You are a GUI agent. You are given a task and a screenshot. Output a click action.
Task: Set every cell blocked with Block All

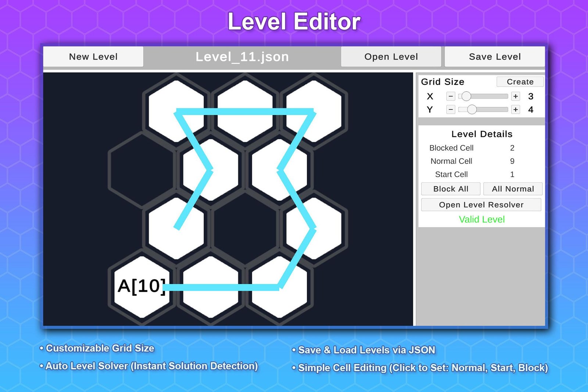[451, 189]
